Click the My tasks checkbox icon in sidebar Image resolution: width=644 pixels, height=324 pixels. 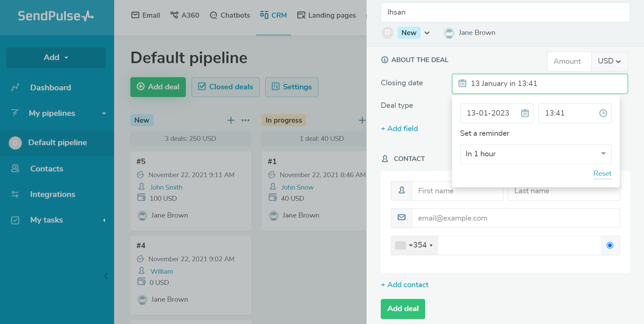[15, 220]
